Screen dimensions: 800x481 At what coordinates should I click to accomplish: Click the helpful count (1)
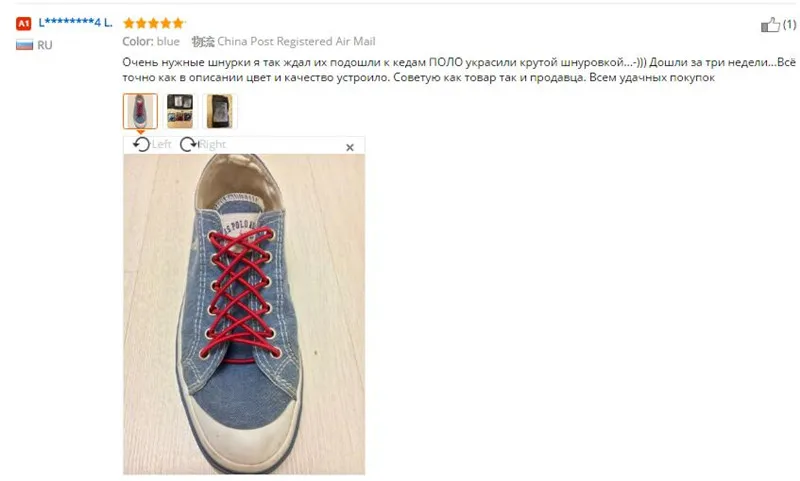coord(789,24)
